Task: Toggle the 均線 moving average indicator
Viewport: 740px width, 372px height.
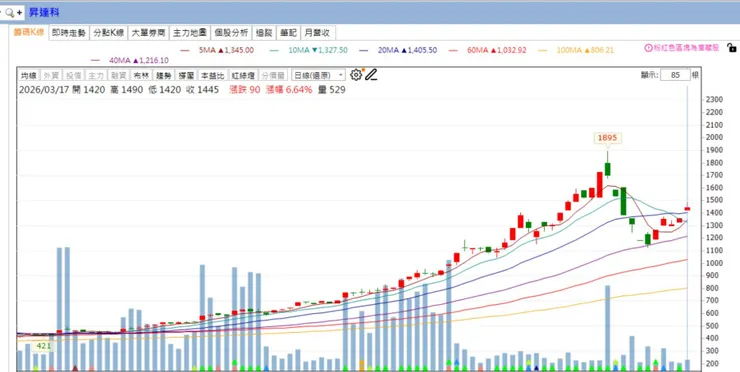Action: [x=28, y=75]
